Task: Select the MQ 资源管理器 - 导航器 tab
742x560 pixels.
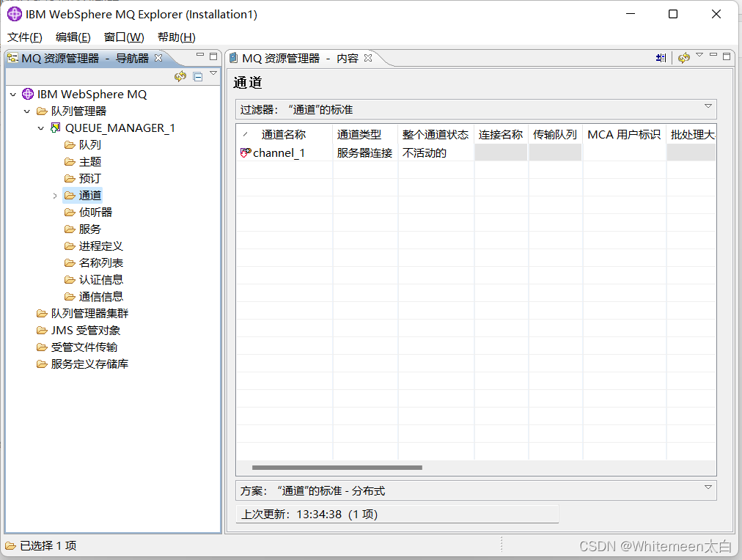Action: tap(85, 58)
